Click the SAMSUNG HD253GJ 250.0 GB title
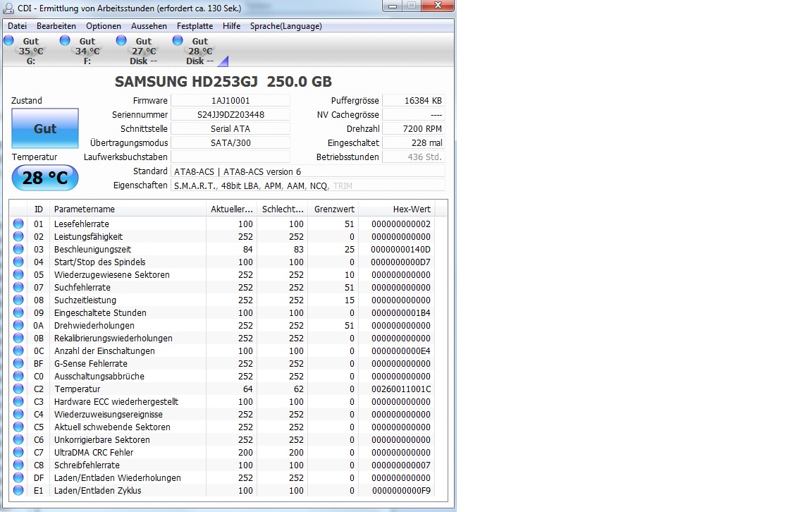 coord(223,81)
